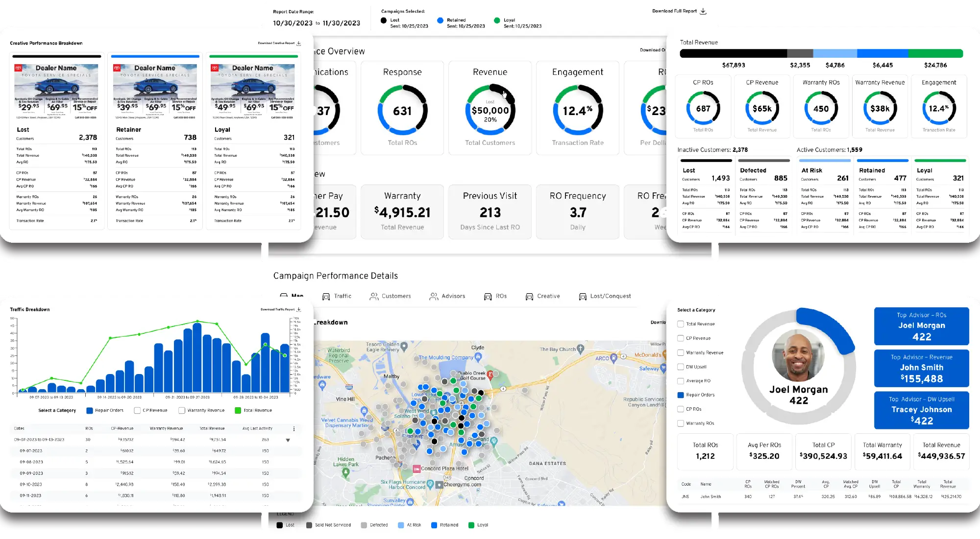
Task: Enable Warranty Revenue under Traffic Breakdown chart
Action: [x=182, y=411]
